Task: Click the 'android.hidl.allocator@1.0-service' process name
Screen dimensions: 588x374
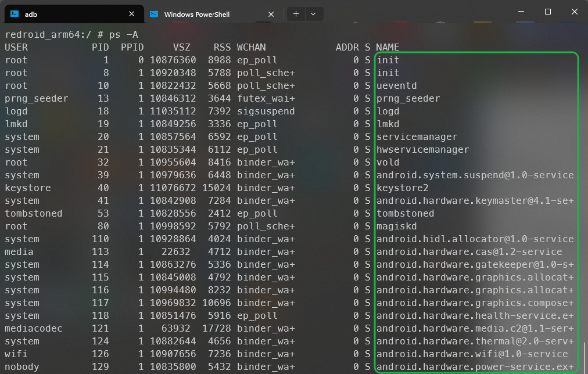Action: tap(475, 239)
